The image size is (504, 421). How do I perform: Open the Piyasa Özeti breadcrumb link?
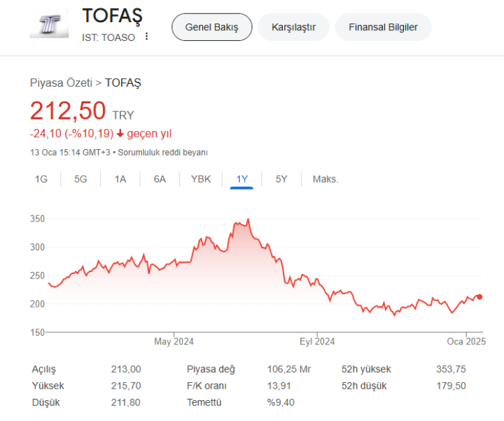(x=61, y=83)
